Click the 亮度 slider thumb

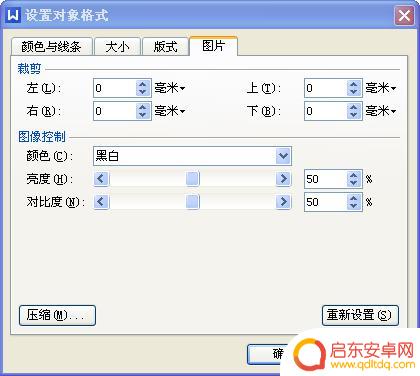(x=192, y=179)
